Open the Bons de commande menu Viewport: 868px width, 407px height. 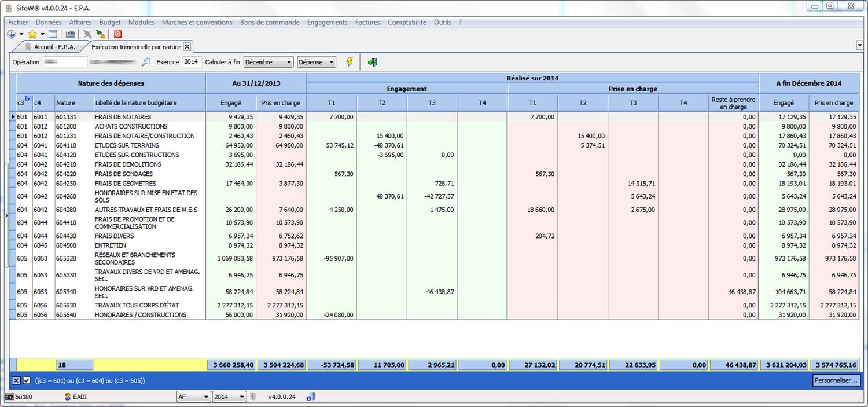[270, 22]
